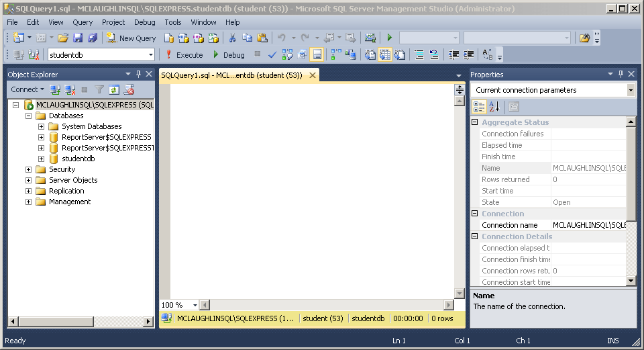Image resolution: width=644 pixels, height=350 pixels.
Task: Click the Find in Files binoculars icon
Action: point(584,38)
